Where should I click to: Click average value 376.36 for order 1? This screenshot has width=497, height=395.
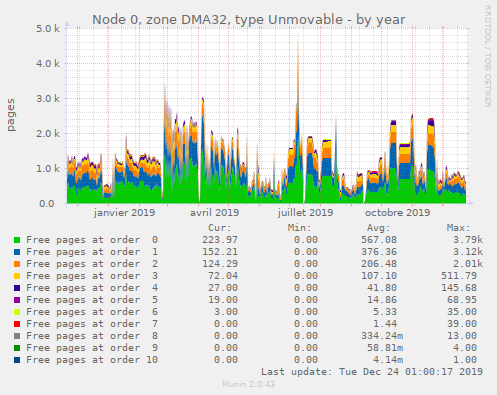click(379, 252)
